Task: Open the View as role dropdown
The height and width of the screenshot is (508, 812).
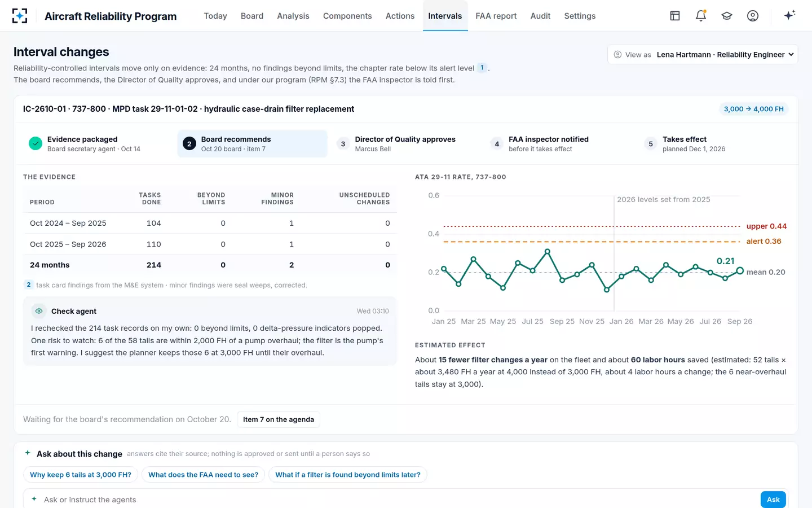Action: click(703, 55)
